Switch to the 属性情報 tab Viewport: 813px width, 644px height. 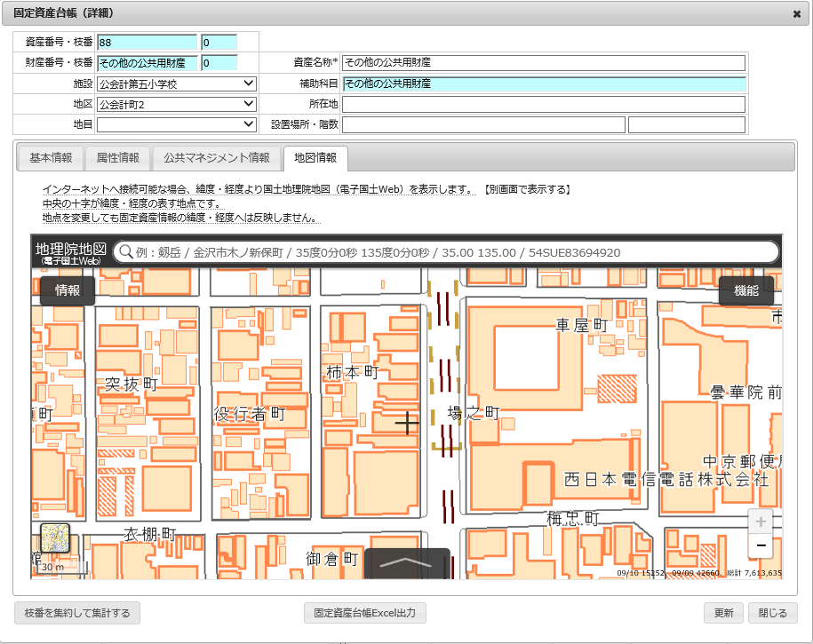pos(117,157)
